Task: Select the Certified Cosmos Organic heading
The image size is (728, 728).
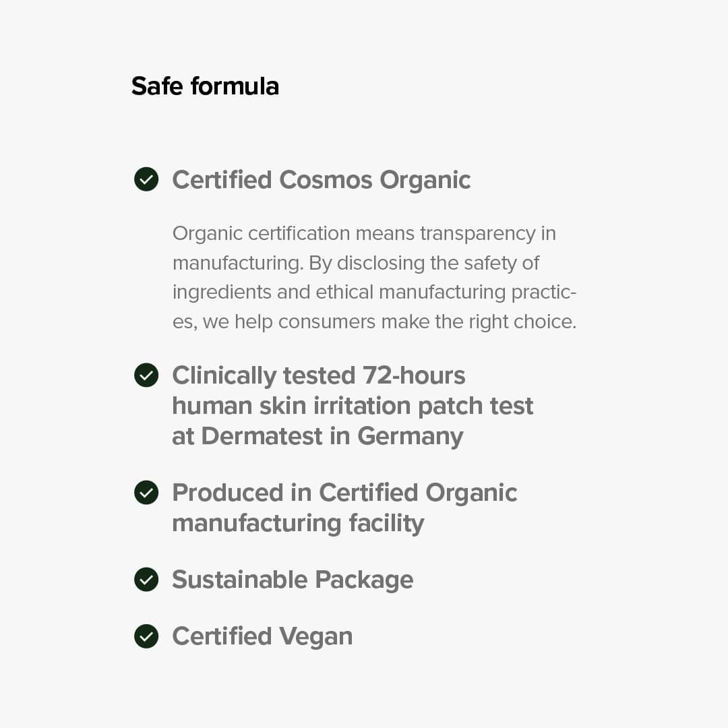Action: coord(321,180)
